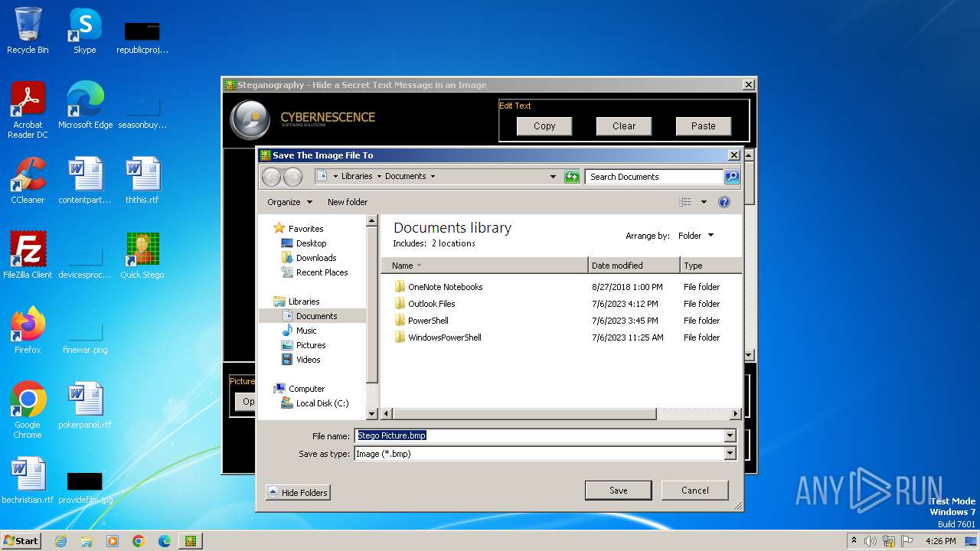Click Chrome icon in taskbar

click(x=139, y=541)
